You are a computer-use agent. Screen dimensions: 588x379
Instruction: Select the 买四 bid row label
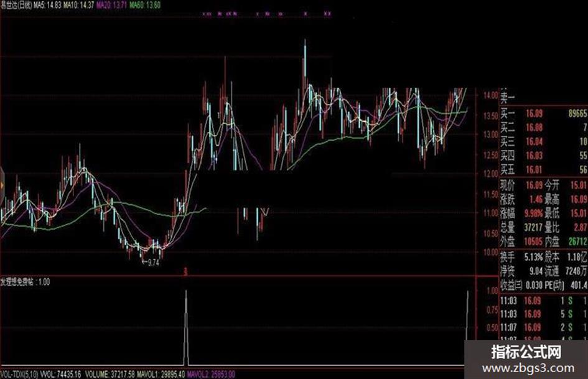coord(508,156)
